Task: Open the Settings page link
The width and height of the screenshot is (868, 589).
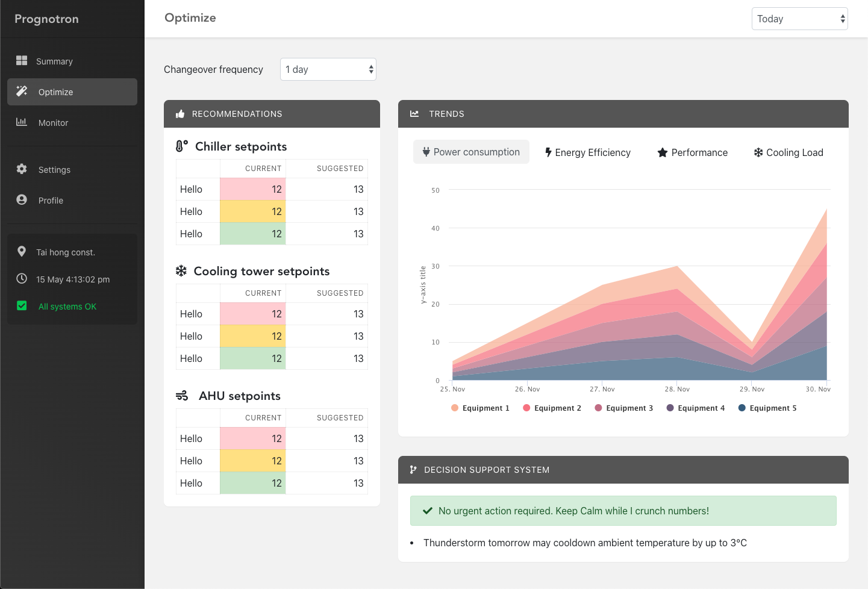Action: tap(72, 169)
